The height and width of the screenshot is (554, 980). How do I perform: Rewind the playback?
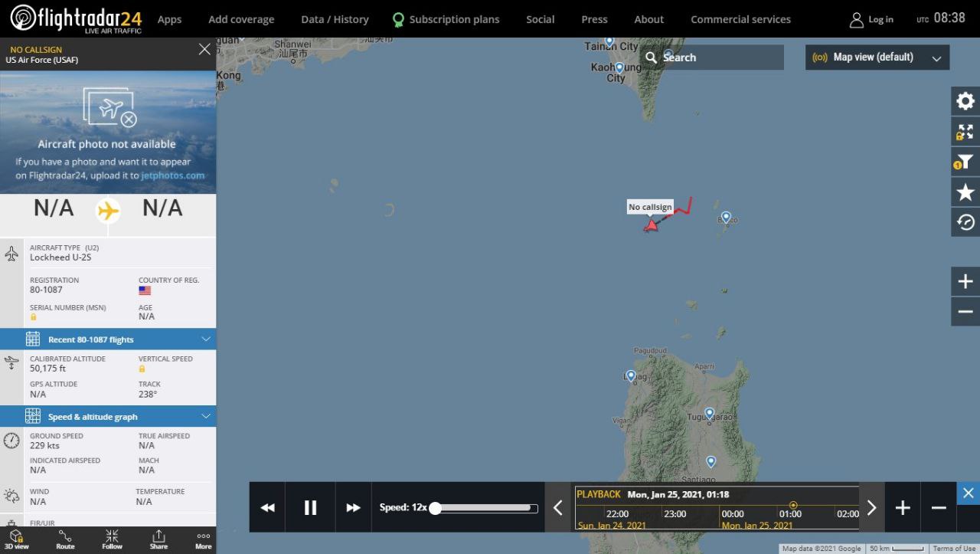[x=267, y=507]
